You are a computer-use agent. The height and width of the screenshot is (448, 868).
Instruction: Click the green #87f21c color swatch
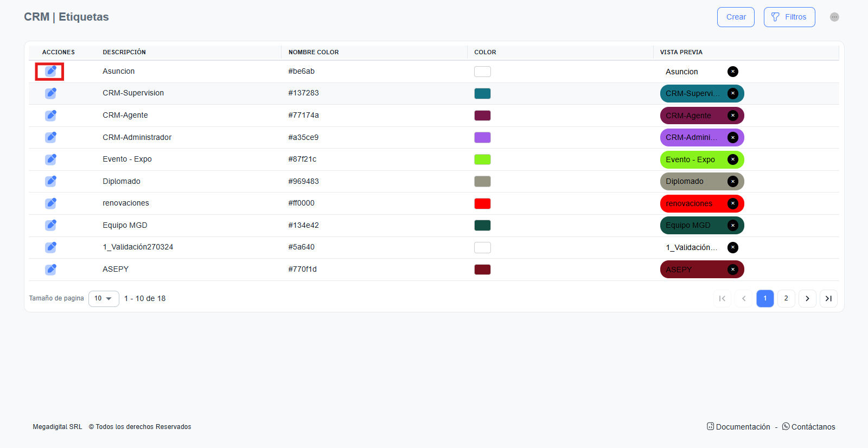tap(482, 159)
